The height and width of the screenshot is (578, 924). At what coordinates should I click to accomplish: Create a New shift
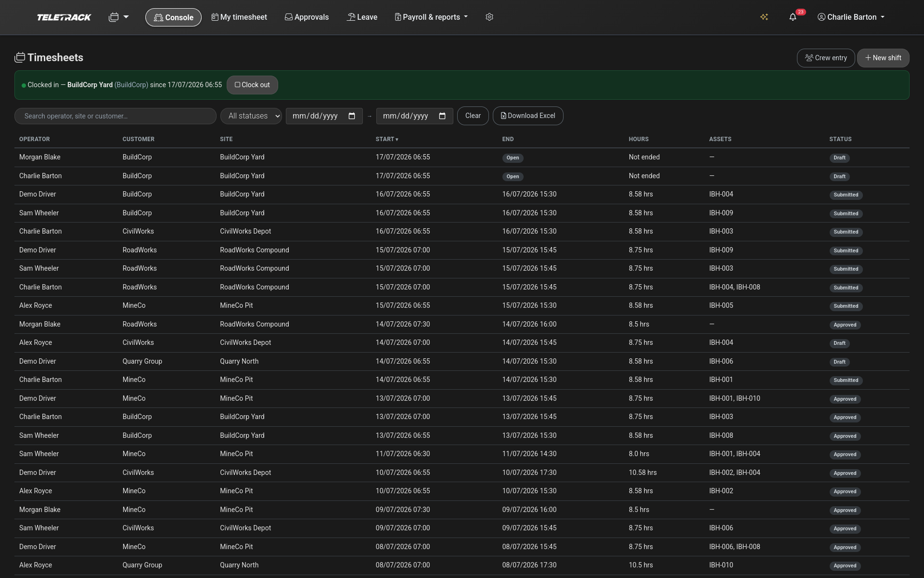883,58
